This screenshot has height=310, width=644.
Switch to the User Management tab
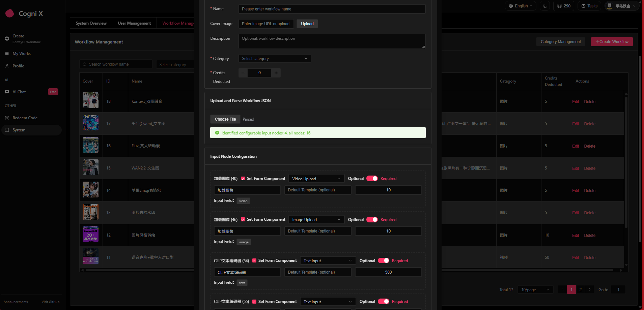click(x=134, y=23)
